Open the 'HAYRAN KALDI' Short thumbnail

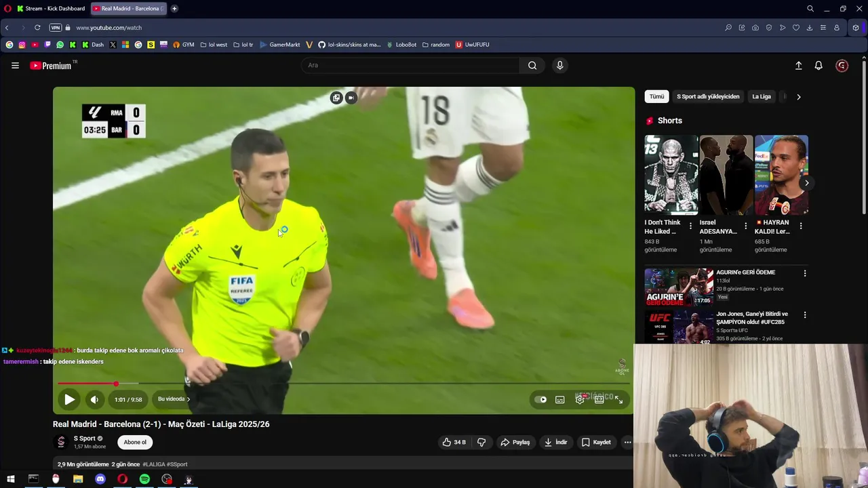click(x=781, y=175)
